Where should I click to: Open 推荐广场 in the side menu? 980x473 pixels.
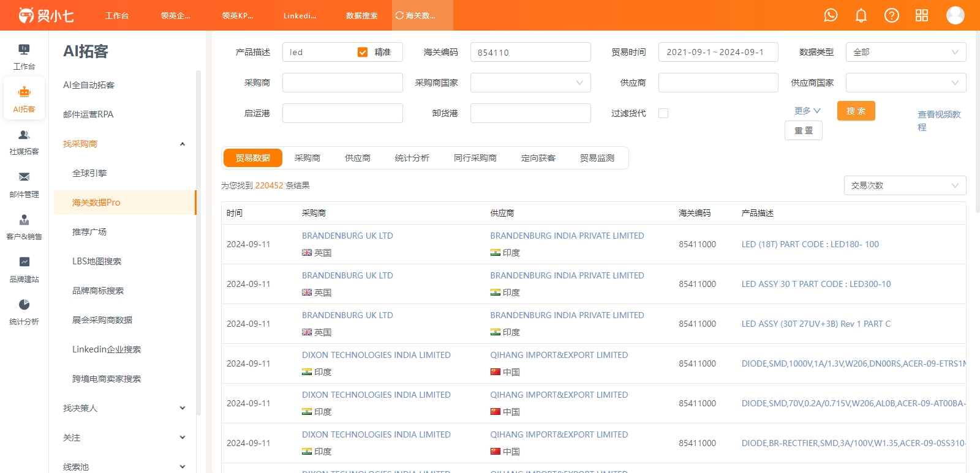coord(89,232)
